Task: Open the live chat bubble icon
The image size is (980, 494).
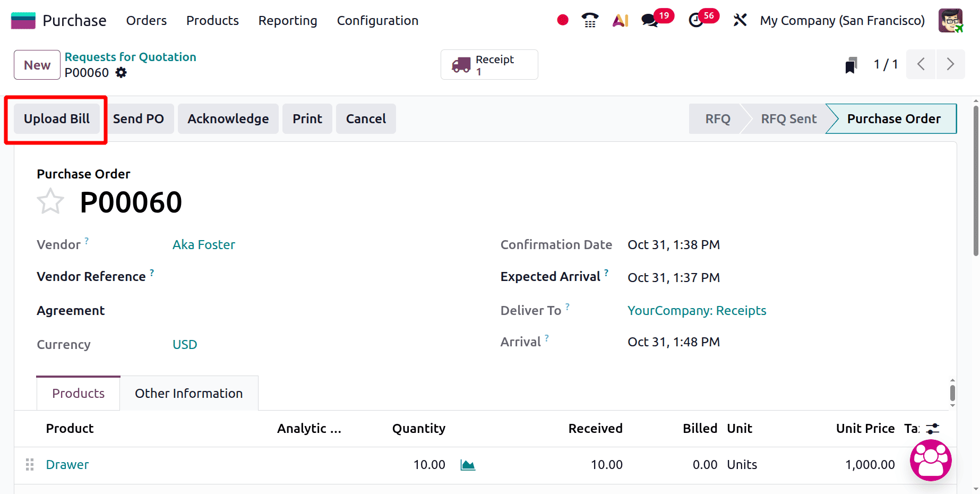Action: [x=931, y=461]
